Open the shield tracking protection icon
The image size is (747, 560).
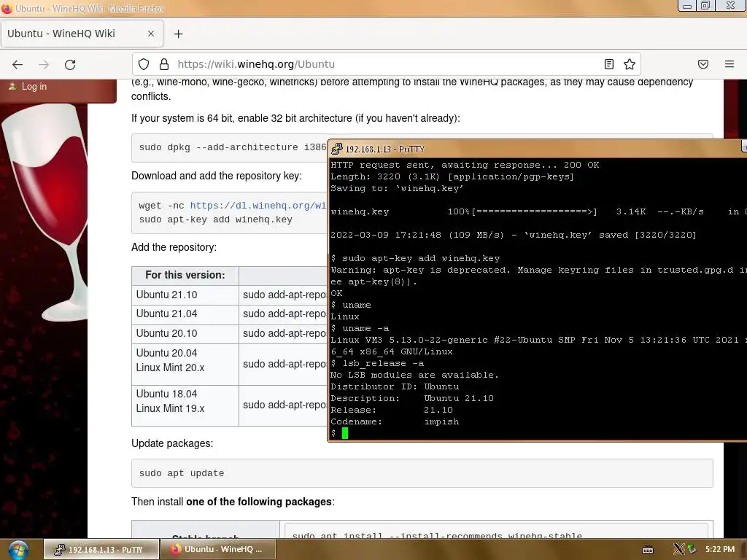144,64
